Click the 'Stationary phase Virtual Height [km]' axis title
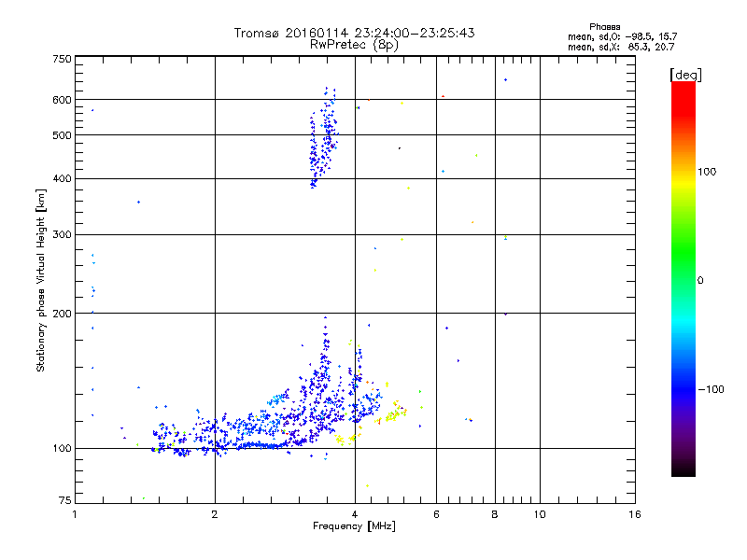The width and height of the screenshot is (747, 560). [41, 281]
